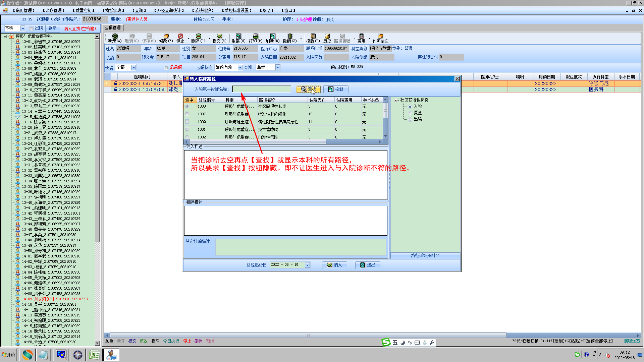Open Excel from the taskbar

click(94, 355)
